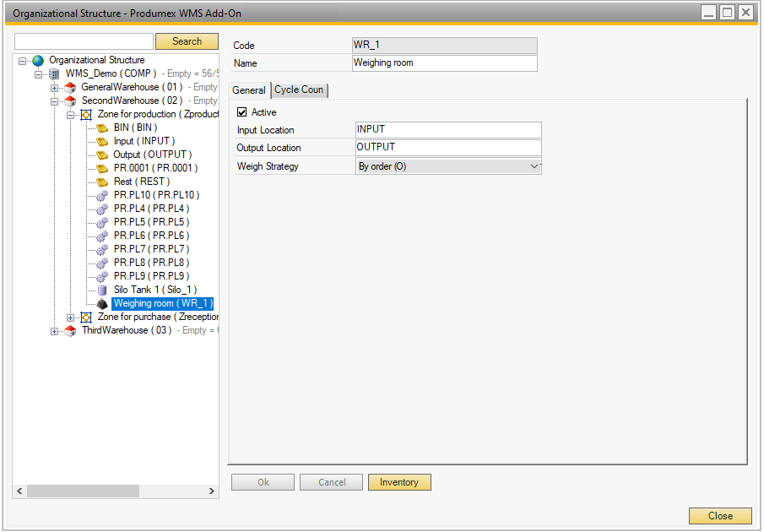Viewport: 764px width, 532px height.
Task: Click the Weighing room scale icon
Action: click(102, 304)
